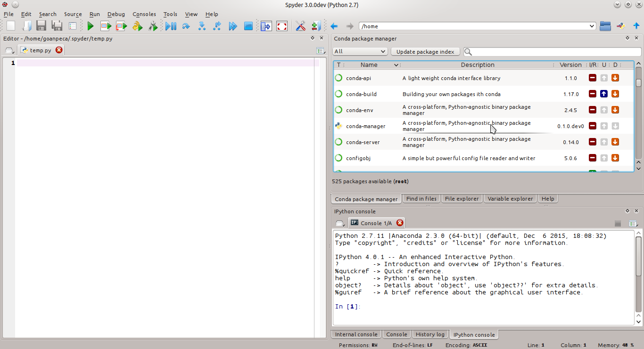
Task: Click the blue Stop debugging square icon
Action: click(248, 26)
